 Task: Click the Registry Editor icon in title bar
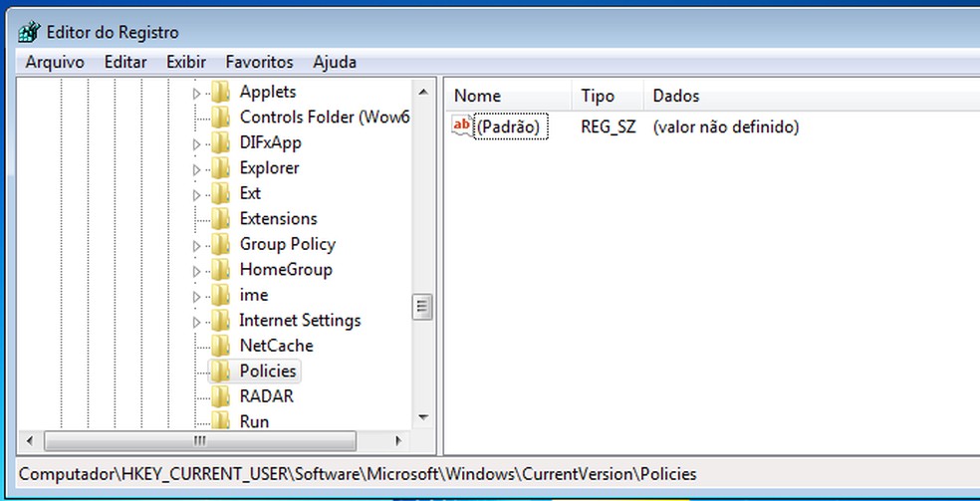point(28,32)
